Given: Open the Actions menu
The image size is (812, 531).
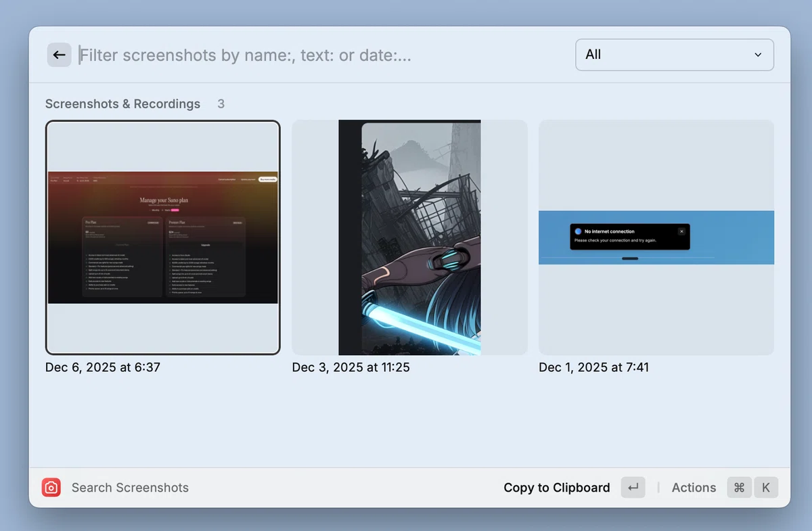Looking at the screenshot, I should (x=694, y=488).
